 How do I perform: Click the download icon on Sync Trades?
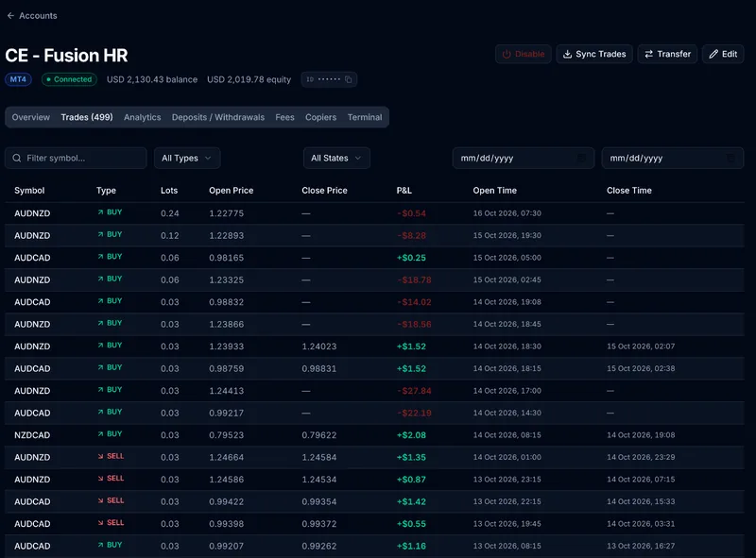tap(568, 54)
